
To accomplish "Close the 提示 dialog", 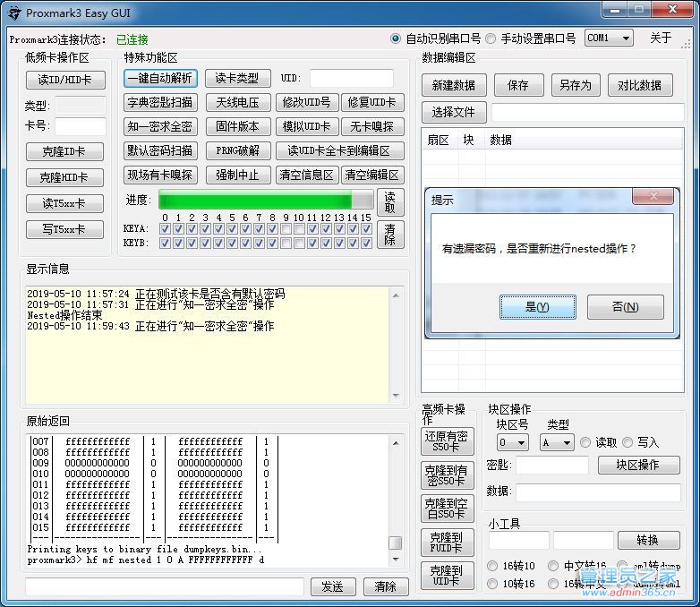I will click(x=653, y=196).
